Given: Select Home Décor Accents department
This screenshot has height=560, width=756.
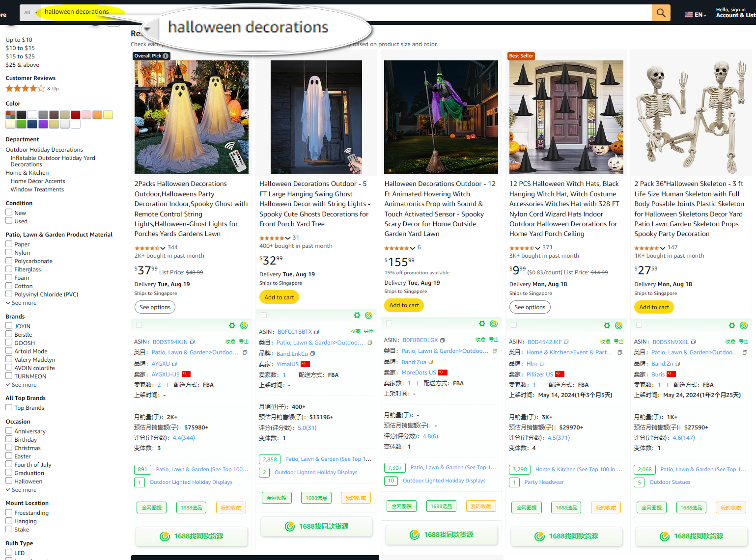Looking at the screenshot, I should point(38,181).
